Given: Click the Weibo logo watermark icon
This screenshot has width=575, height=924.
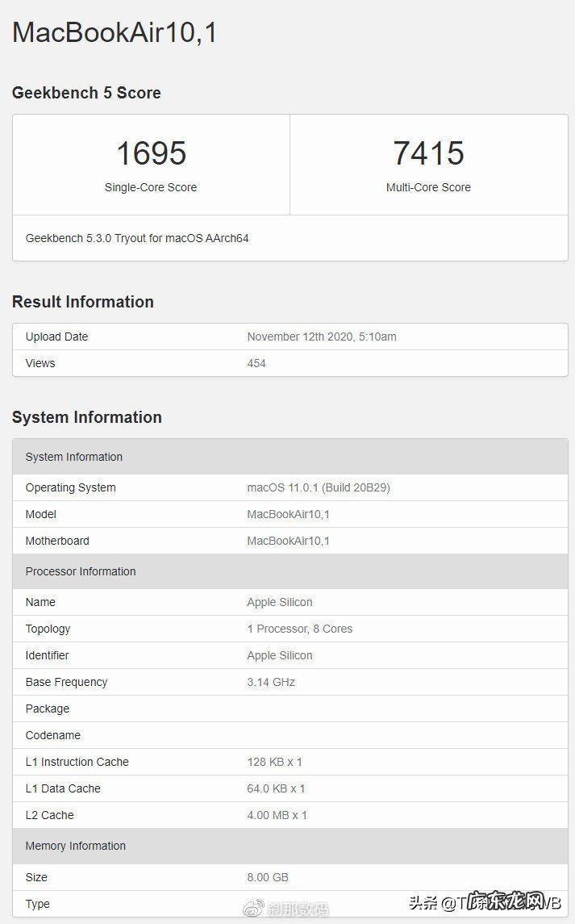Looking at the screenshot, I should [255, 908].
